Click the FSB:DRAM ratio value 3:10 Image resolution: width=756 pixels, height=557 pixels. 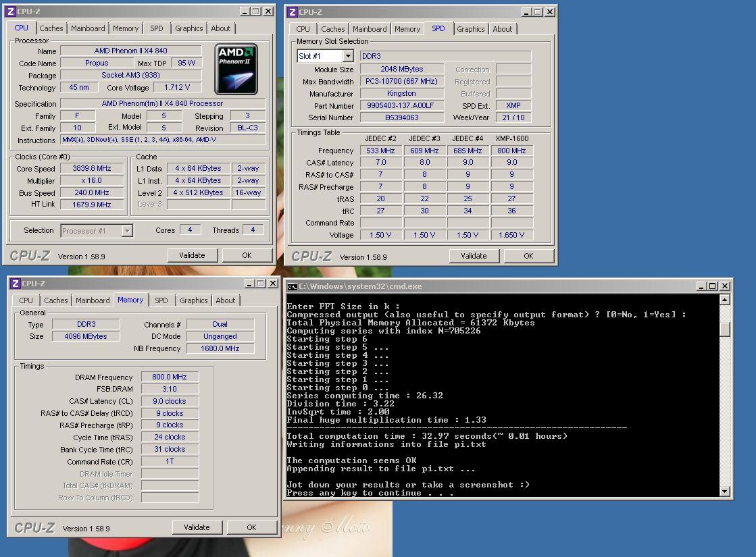pos(170,389)
